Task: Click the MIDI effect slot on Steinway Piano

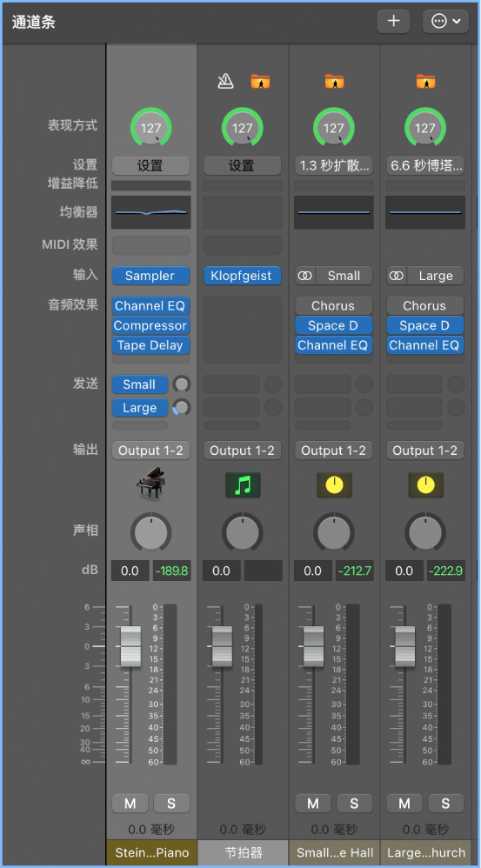Action: coord(150,244)
